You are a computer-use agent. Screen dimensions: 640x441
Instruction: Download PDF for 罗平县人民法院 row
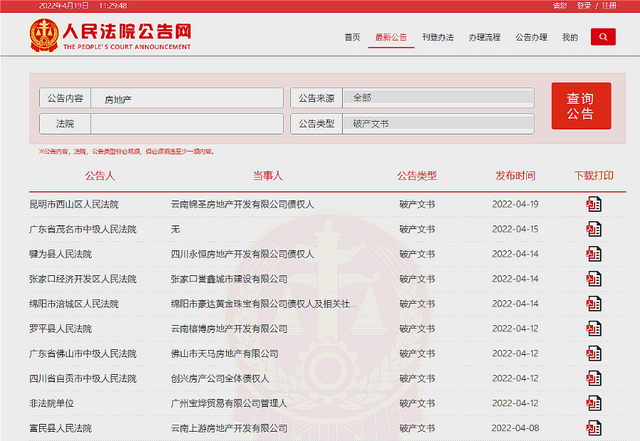[594, 329]
